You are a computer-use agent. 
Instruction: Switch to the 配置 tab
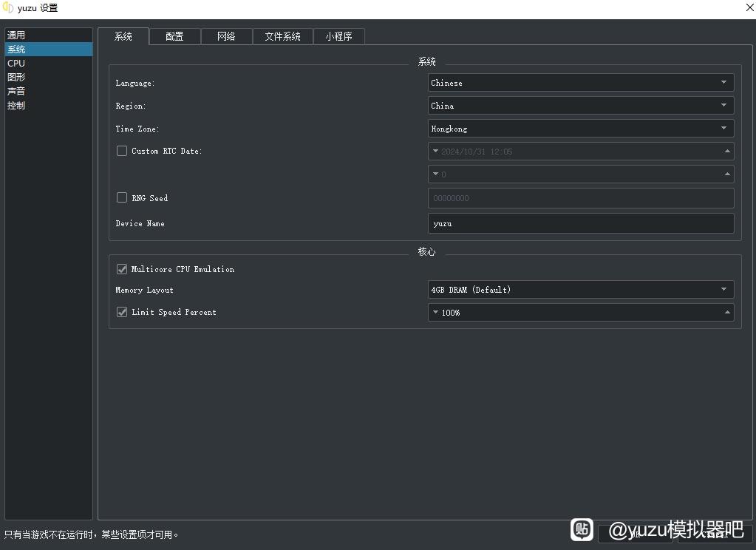click(174, 36)
